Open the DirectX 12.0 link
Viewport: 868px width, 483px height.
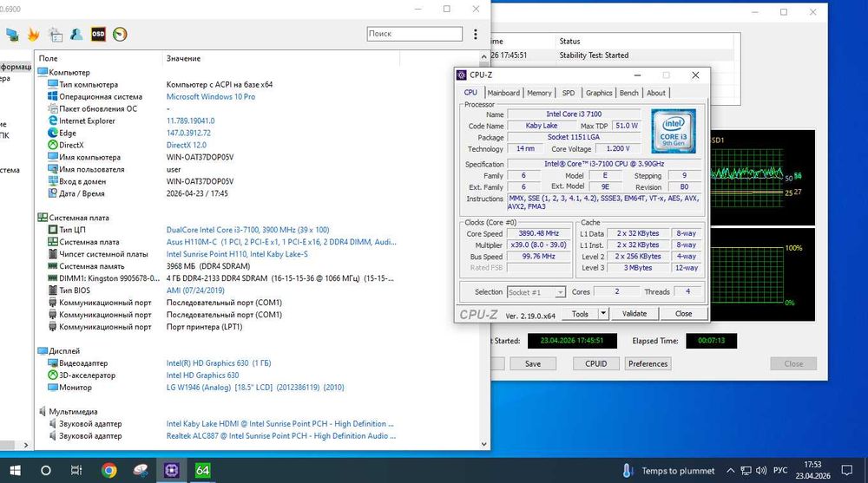[x=186, y=145]
